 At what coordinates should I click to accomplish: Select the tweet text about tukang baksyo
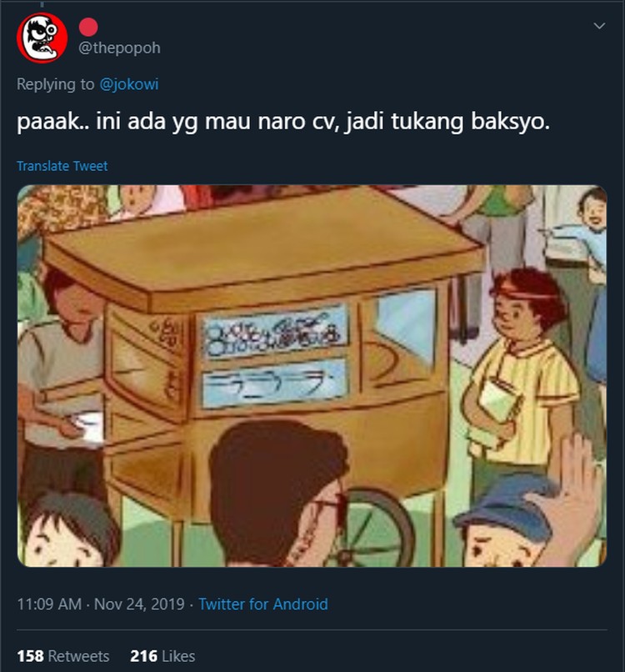283,121
